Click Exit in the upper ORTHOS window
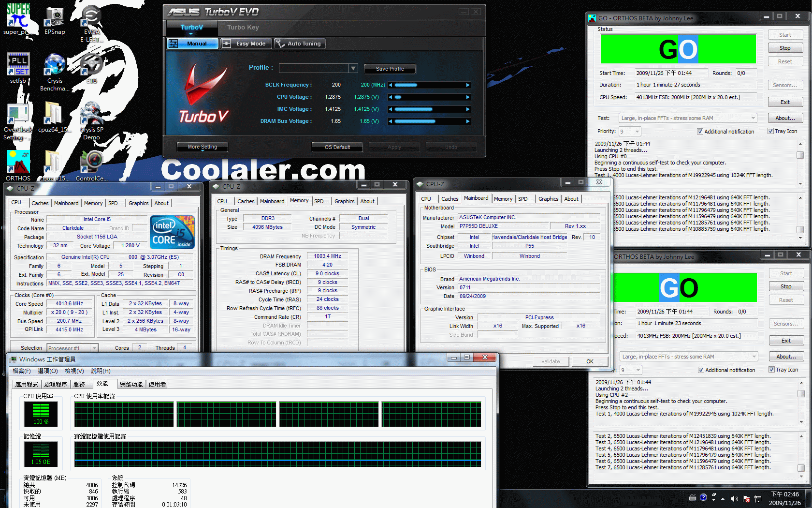This screenshot has height=508, width=812. (785, 102)
